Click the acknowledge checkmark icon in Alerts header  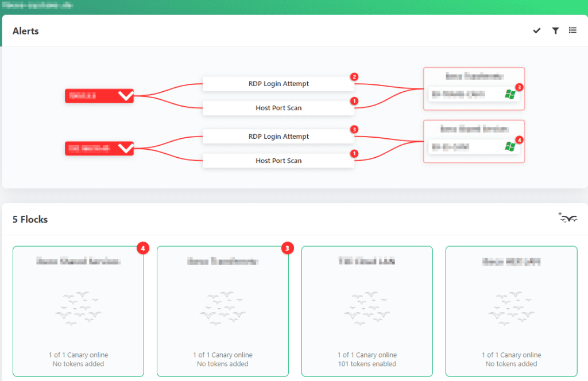pos(537,31)
